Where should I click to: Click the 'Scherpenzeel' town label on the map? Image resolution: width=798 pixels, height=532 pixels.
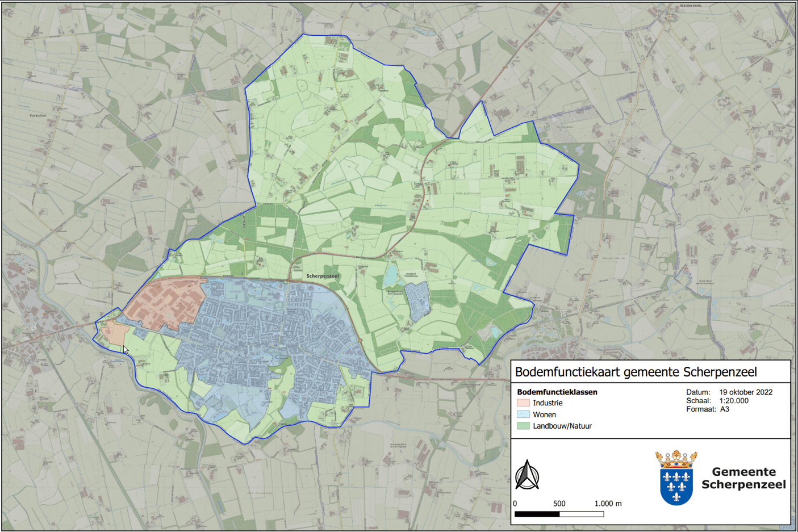click(323, 276)
